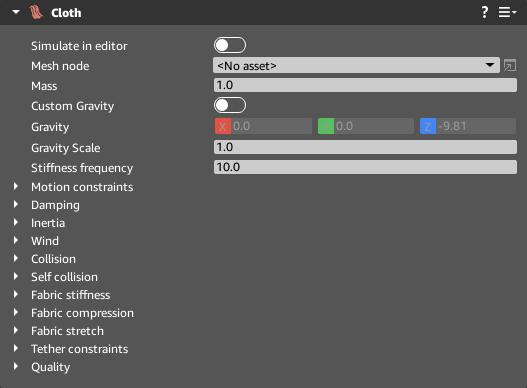Click the Simulate in editor label

click(79, 46)
